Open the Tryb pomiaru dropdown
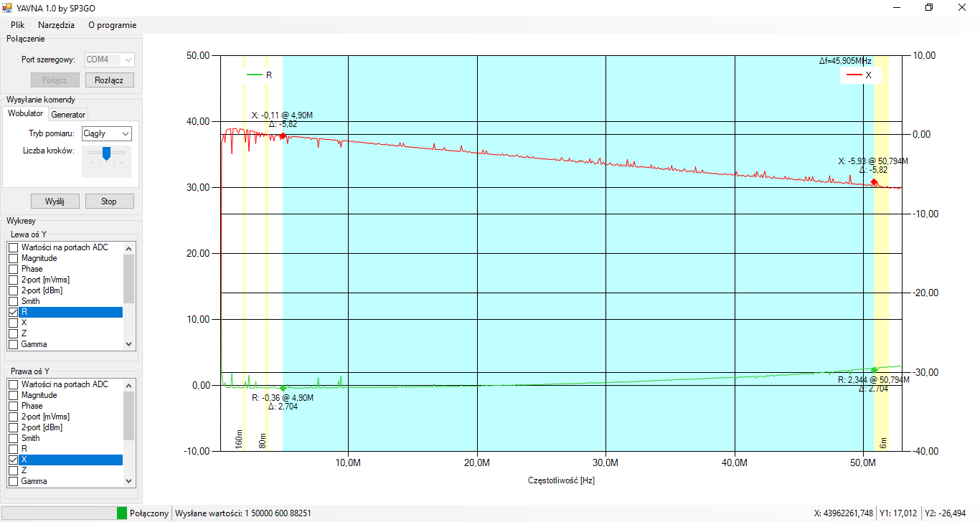This screenshot has height=522, width=980. click(x=106, y=133)
